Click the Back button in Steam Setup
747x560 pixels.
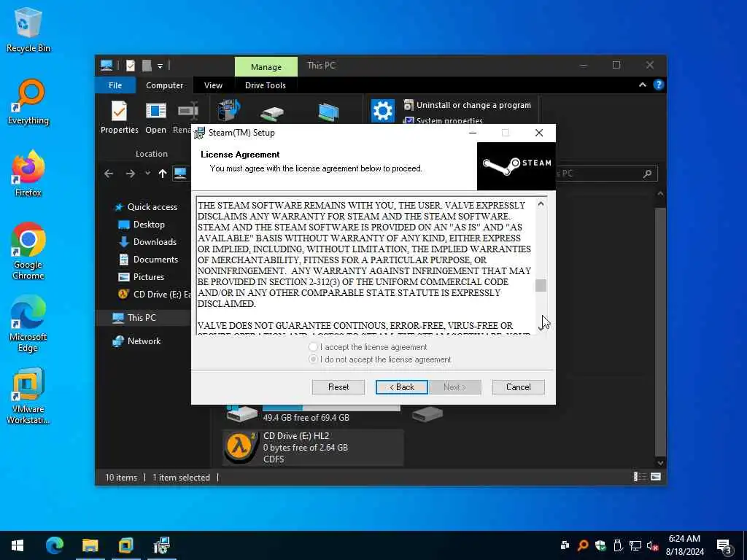[402, 387]
